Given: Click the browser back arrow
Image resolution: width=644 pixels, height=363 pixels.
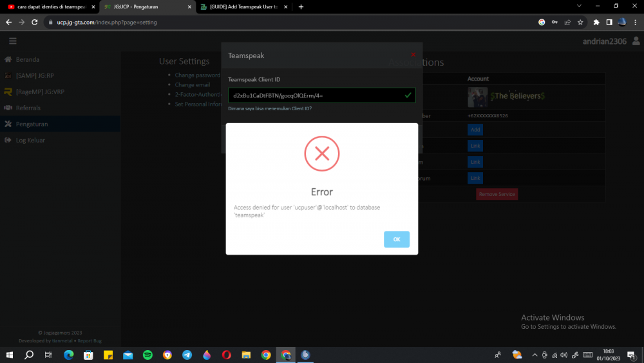Looking at the screenshot, I should pyautogui.click(x=8, y=22).
